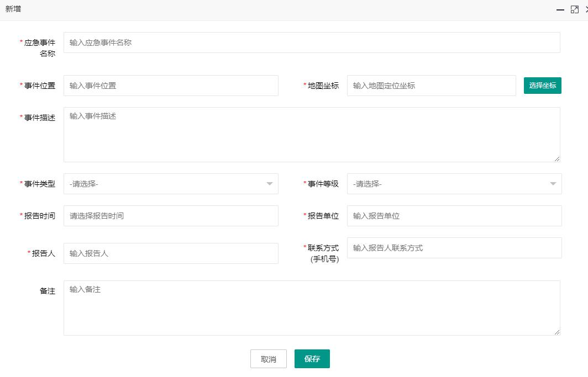Viewport: 588px width, 377px height.
Task: Click the minimize icon at top right
Action: point(560,9)
